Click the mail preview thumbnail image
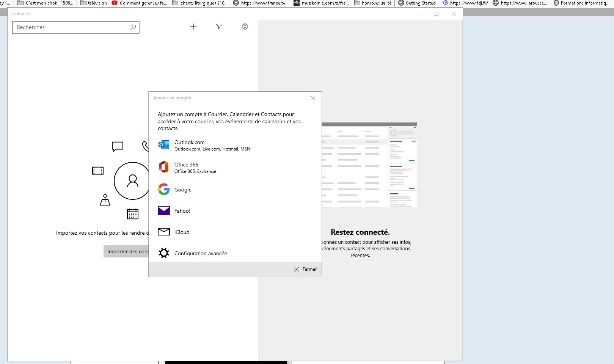Screen dimensions: 614x364 [369, 165]
